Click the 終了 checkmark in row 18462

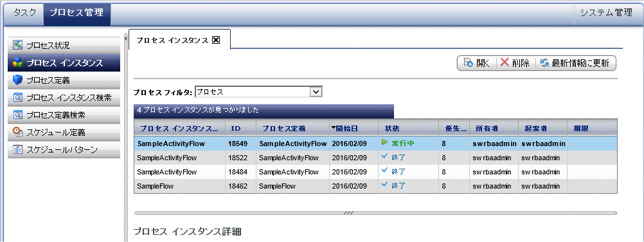[384, 185]
